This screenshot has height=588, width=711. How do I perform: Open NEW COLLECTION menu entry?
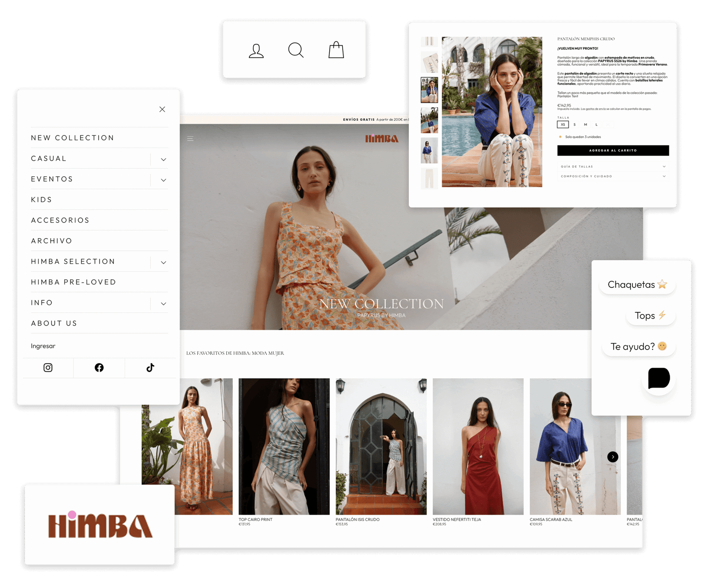click(72, 138)
